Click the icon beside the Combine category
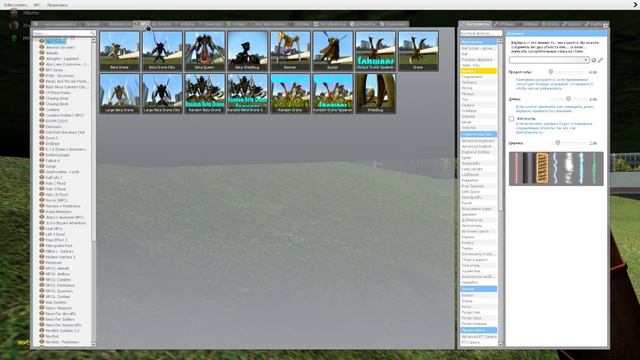The image size is (640, 360). pos(42,109)
